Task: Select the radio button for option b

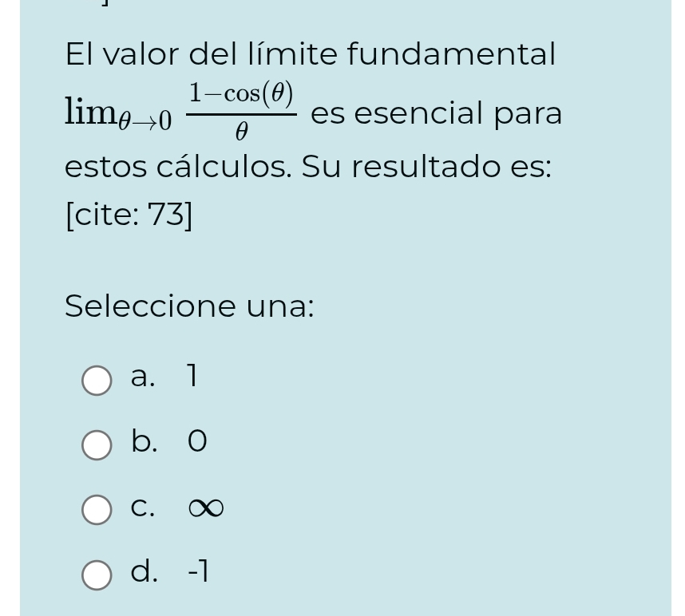Action: coord(97,445)
